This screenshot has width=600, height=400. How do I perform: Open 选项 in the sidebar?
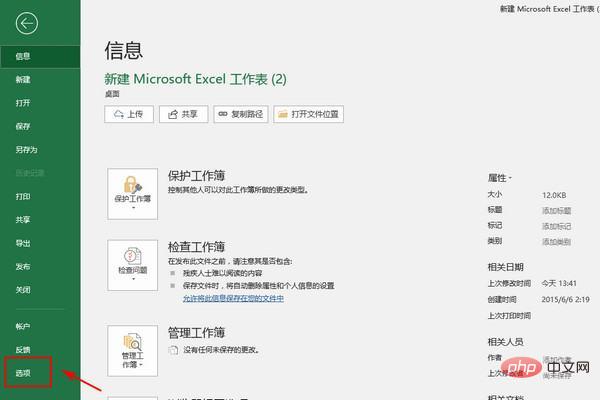tap(23, 373)
